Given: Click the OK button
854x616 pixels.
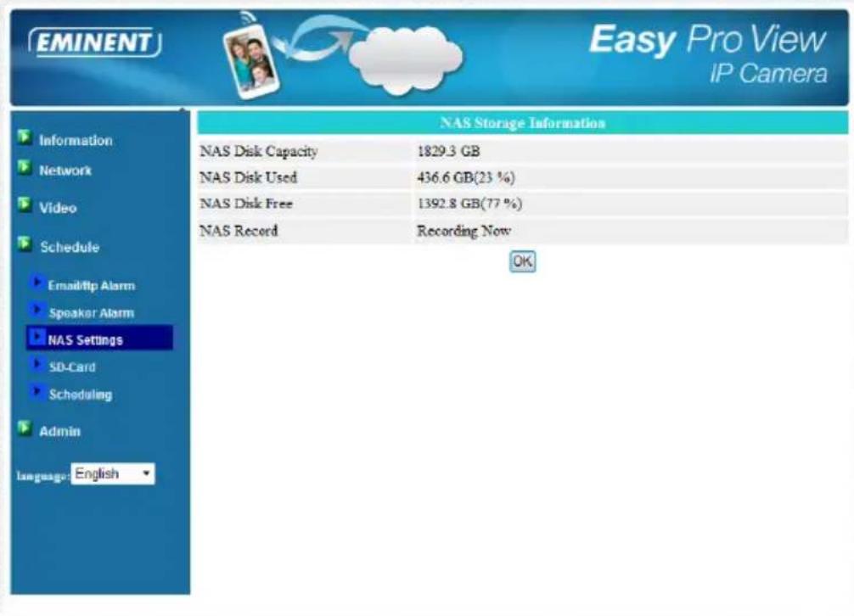Looking at the screenshot, I should click(x=522, y=261).
